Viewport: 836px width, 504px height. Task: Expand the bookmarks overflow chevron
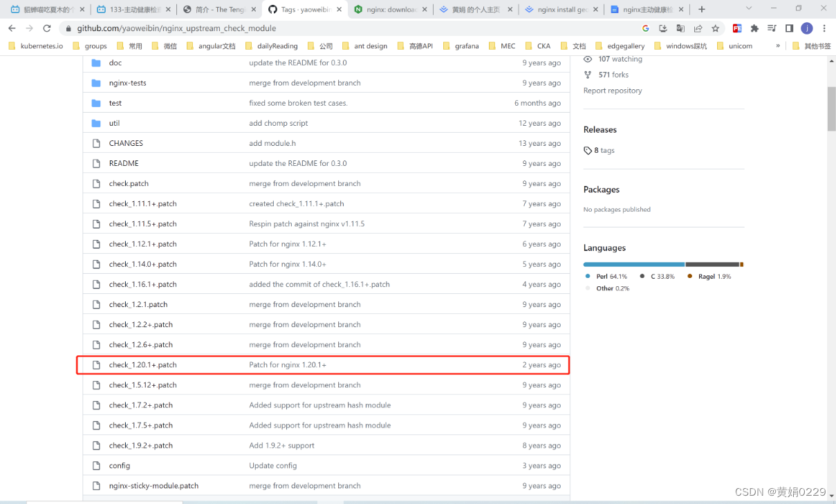pos(778,46)
